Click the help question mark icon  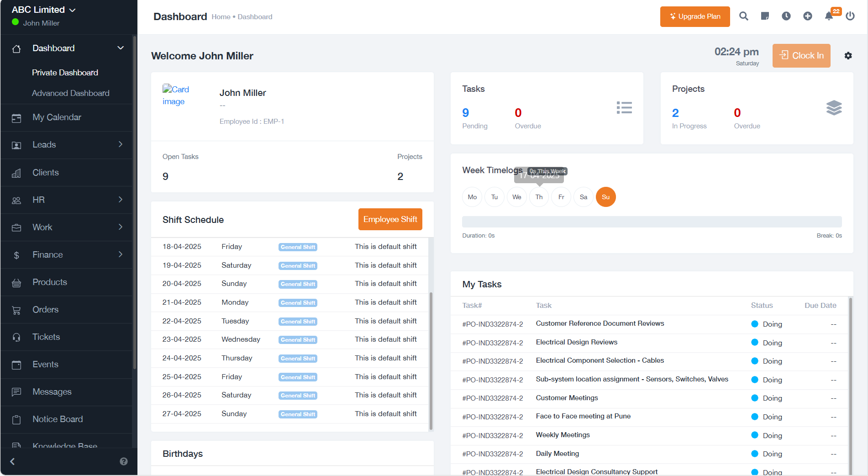click(123, 461)
